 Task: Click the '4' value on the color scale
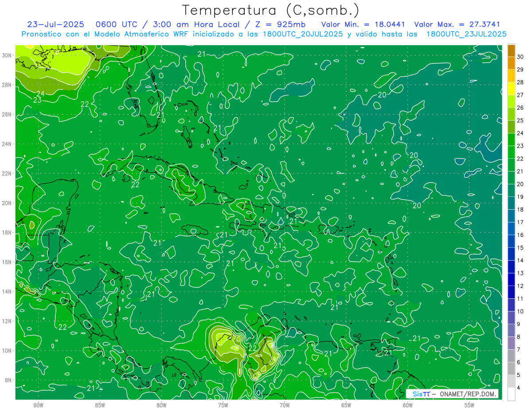tap(519, 388)
